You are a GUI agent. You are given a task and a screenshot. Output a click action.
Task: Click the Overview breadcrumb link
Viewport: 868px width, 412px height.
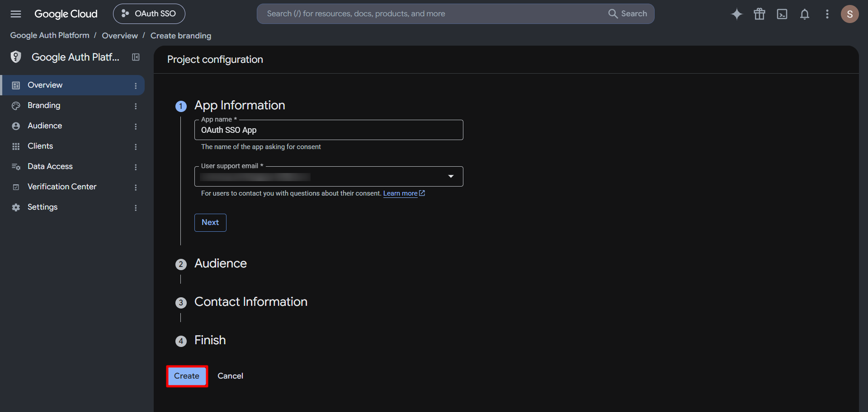pyautogui.click(x=120, y=36)
